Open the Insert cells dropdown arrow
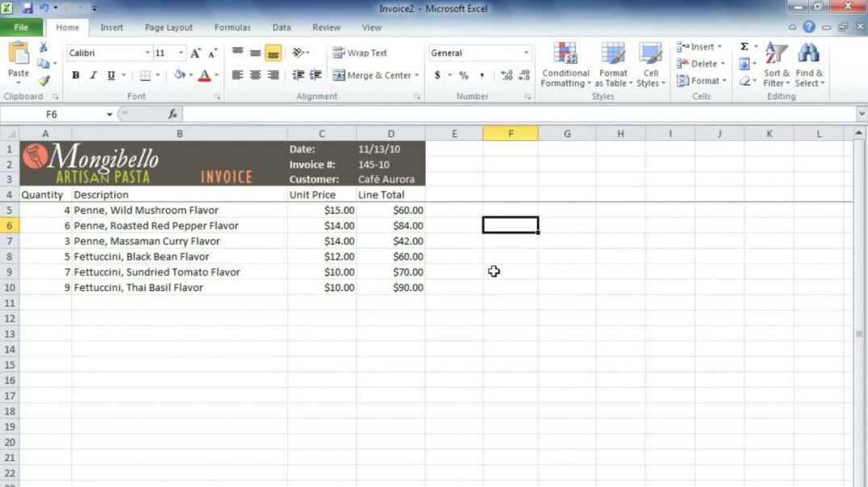Screen dimensions: 868x487 720,47
